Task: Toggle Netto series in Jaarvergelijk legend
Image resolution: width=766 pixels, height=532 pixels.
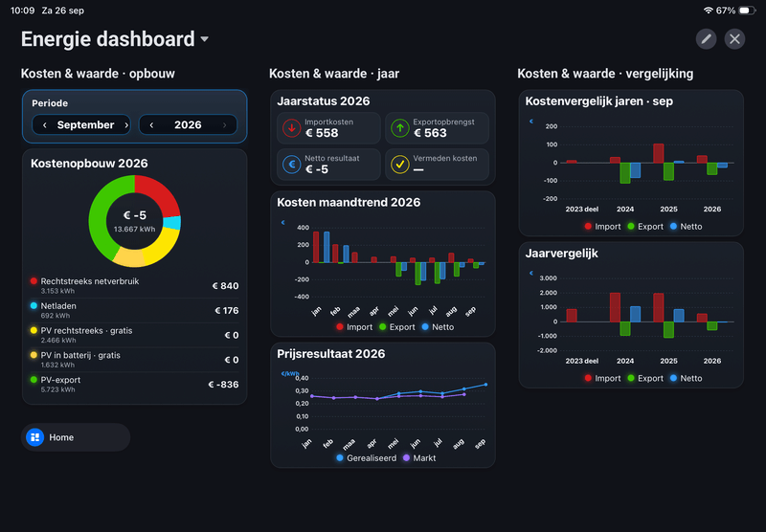Action: (686, 378)
